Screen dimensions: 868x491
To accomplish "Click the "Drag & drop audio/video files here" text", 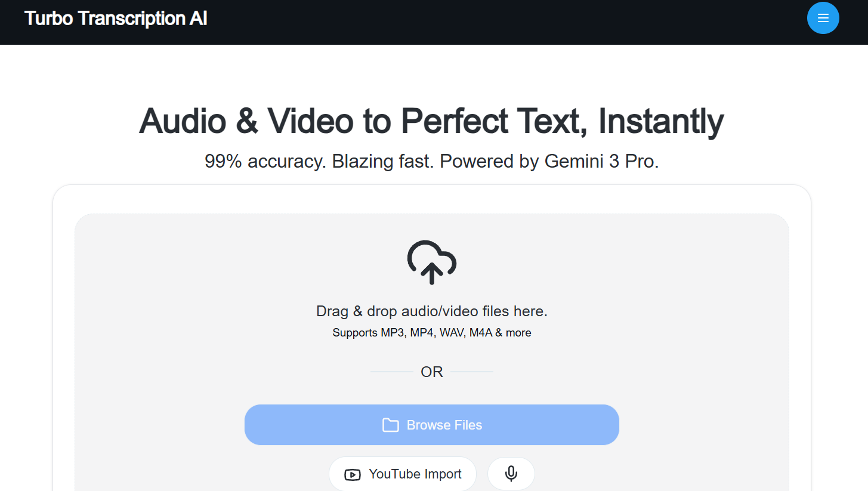I will coord(431,311).
